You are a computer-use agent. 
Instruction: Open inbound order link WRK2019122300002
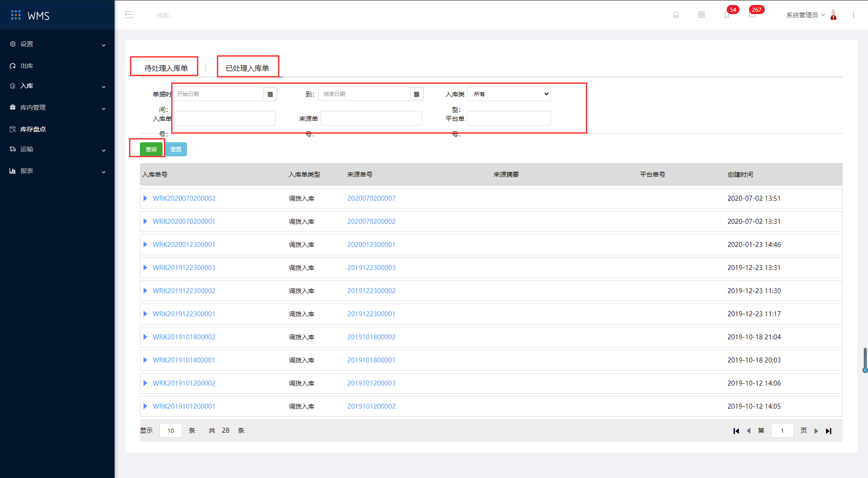tap(184, 291)
